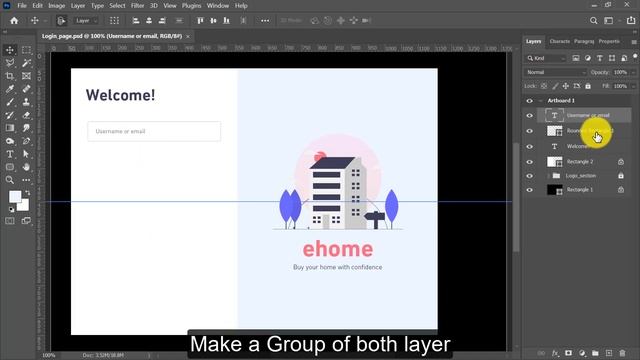Collapse the Artboard 1 group
Screen dimensions: 640x360
pyautogui.click(x=541, y=101)
